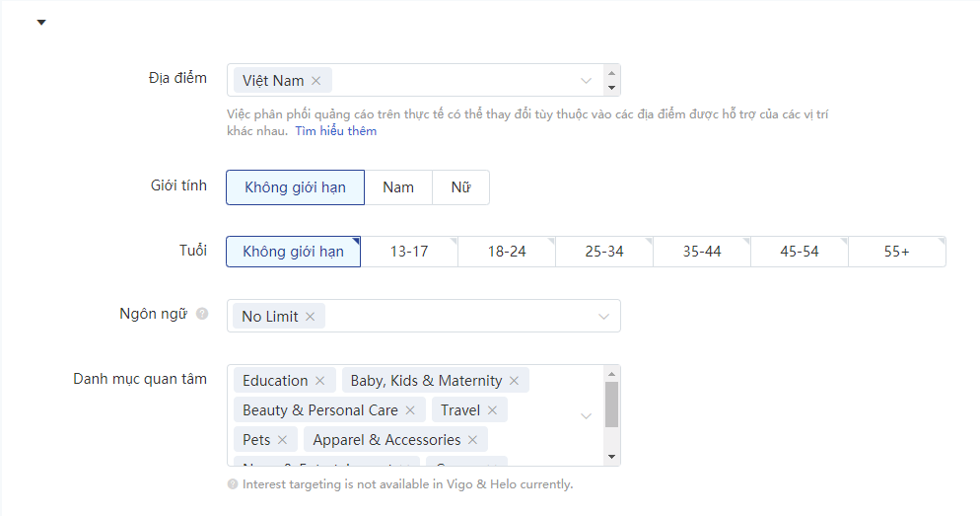Click the interest category list scrollbar

pyautogui.click(x=612, y=405)
